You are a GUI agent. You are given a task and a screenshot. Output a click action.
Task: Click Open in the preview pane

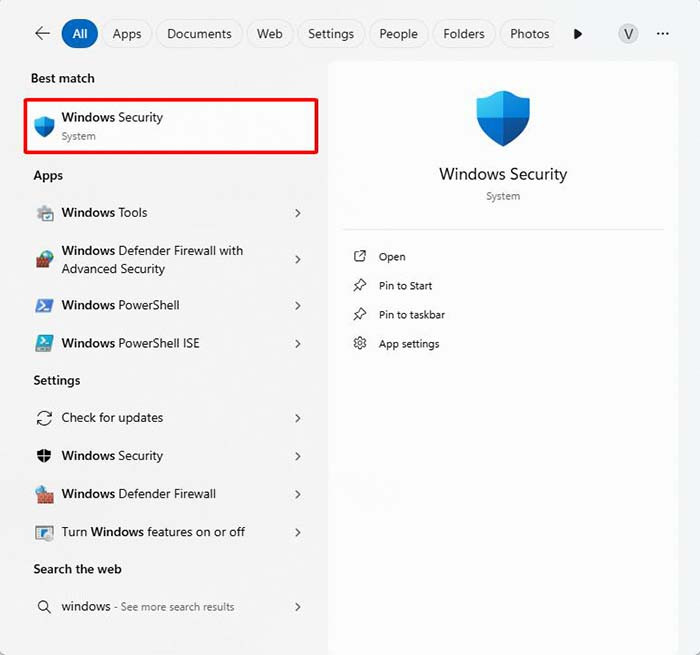pyautogui.click(x=392, y=257)
